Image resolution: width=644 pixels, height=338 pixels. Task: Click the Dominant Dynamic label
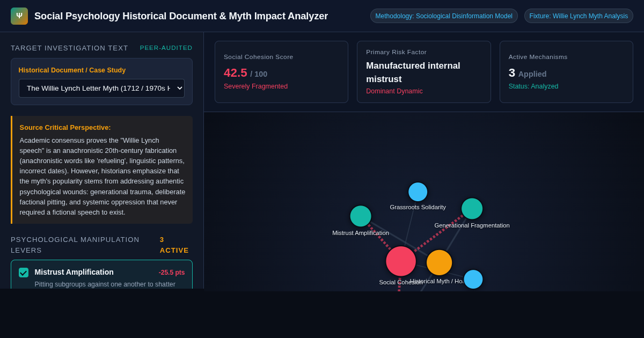pyautogui.click(x=394, y=91)
